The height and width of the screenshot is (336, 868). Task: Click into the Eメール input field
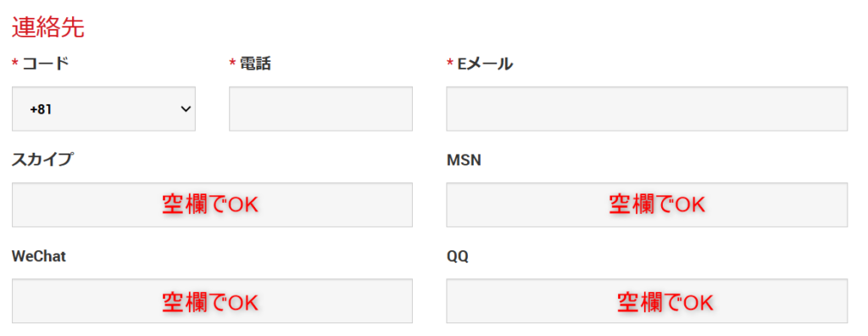(x=647, y=109)
